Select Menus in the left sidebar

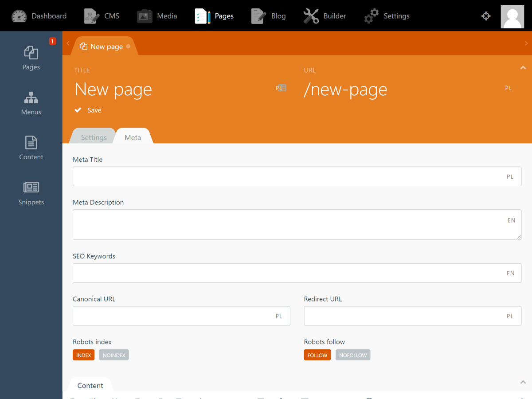(31, 103)
